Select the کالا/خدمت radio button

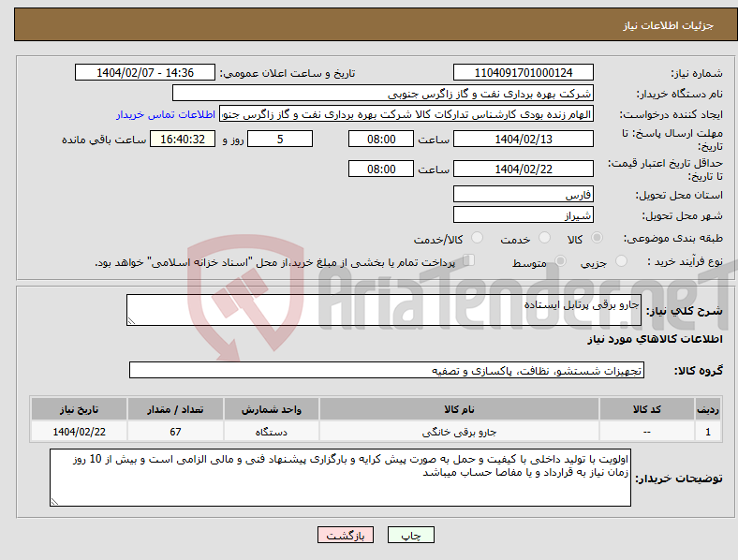pyautogui.click(x=478, y=238)
